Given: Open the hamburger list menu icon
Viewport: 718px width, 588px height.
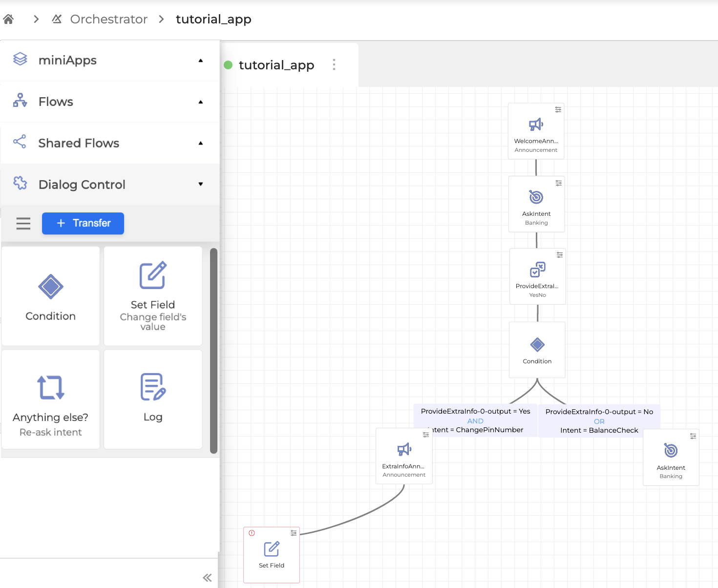Looking at the screenshot, I should (23, 223).
